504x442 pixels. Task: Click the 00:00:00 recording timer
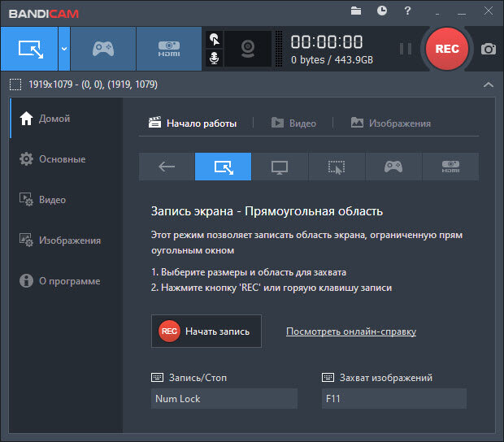click(327, 41)
